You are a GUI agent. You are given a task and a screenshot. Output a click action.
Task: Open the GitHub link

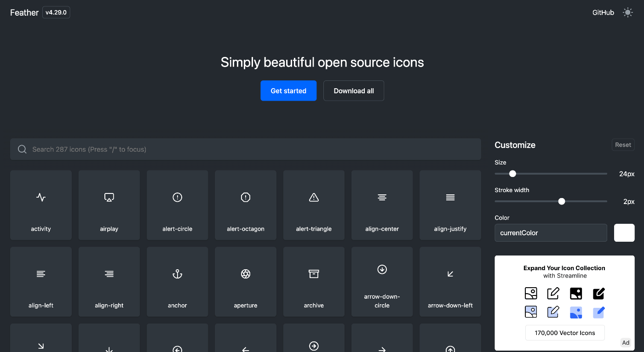(x=603, y=13)
